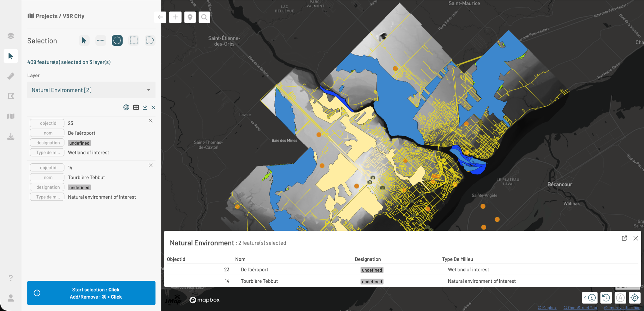Zoom map to selected features target icon
This screenshot has height=311, width=644.
click(x=126, y=107)
